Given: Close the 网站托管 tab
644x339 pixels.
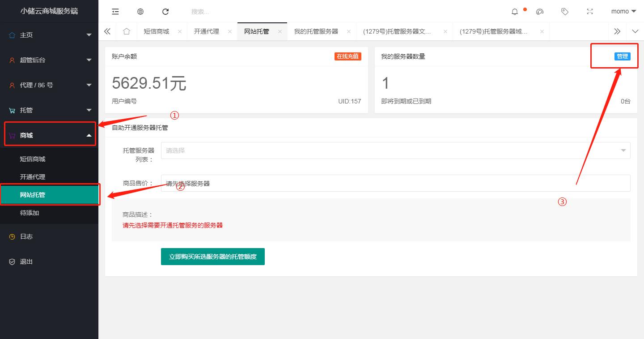Looking at the screenshot, I should [280, 31].
